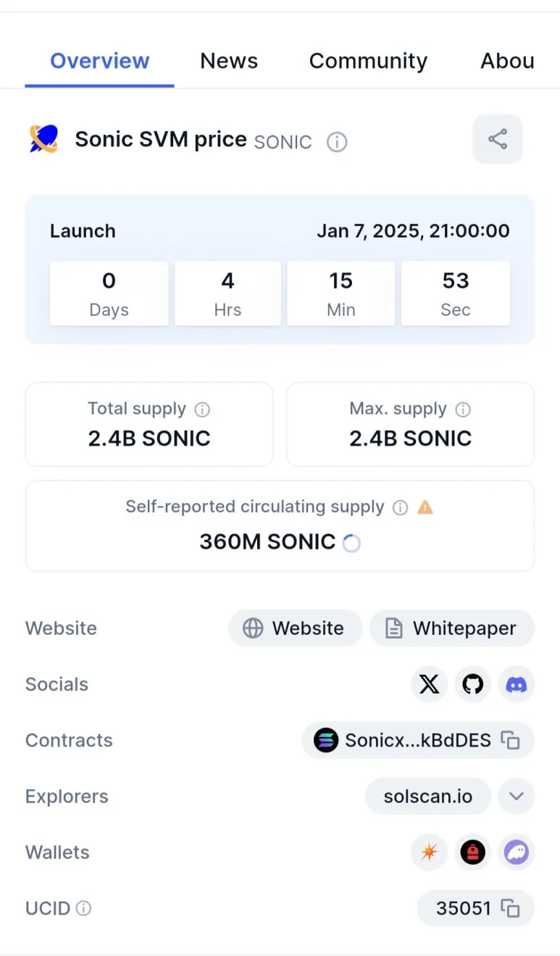Copy the UCID number 35051
Viewport: 560px width, 956px height.
click(x=511, y=908)
